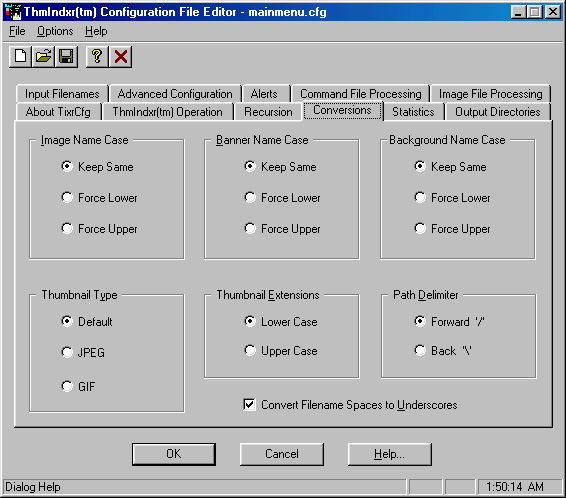Open the Output Directories tab
566x498 pixels.
point(497,112)
